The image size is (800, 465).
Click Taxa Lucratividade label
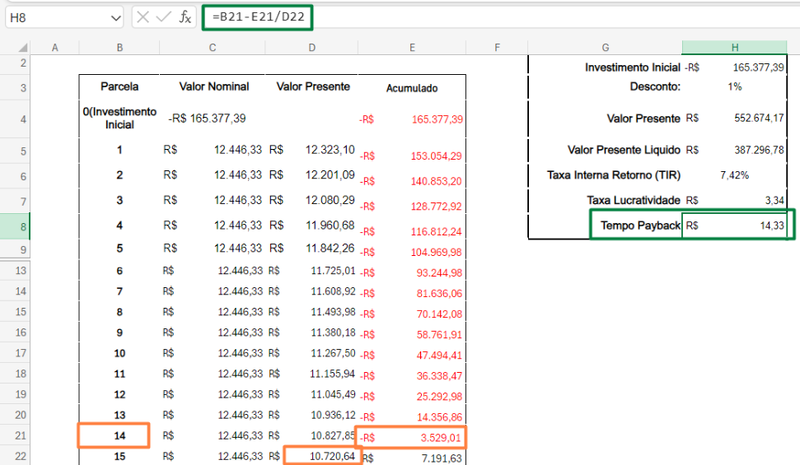pos(633,200)
